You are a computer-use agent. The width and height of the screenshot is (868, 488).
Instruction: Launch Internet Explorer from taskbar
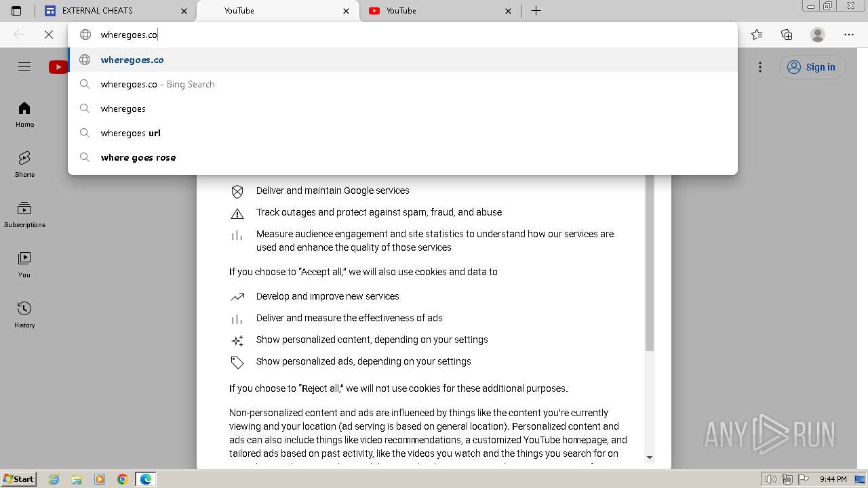[54, 479]
